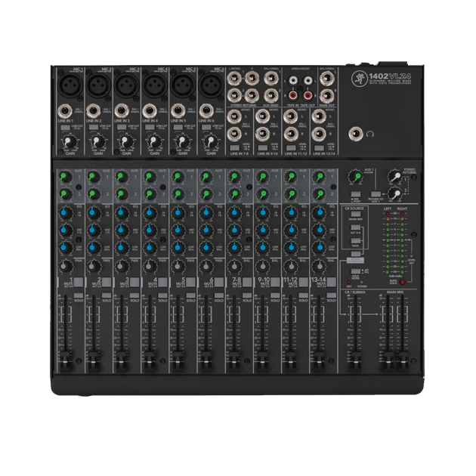Mute the 7-8 stereo channel
The height and width of the screenshot is (476, 476).
coord(247,282)
